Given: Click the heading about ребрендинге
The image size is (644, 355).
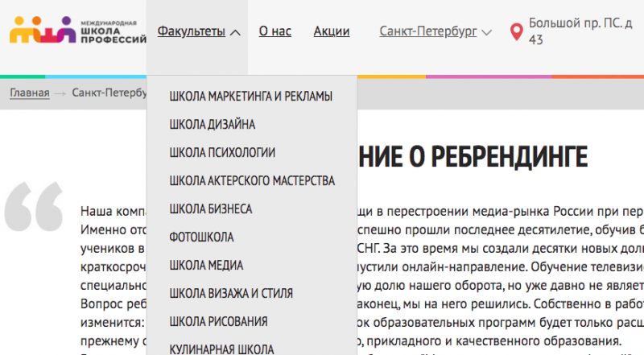Looking at the screenshot, I should tap(473, 156).
